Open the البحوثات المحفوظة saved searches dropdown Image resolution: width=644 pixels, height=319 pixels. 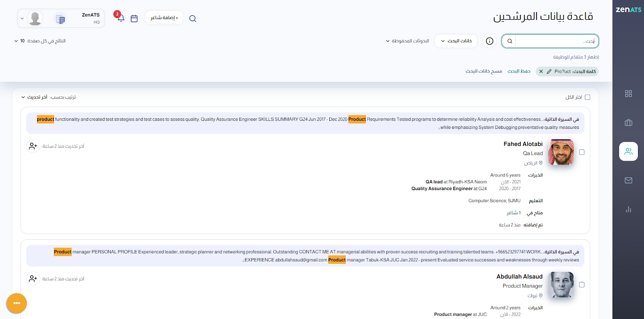coord(407,41)
